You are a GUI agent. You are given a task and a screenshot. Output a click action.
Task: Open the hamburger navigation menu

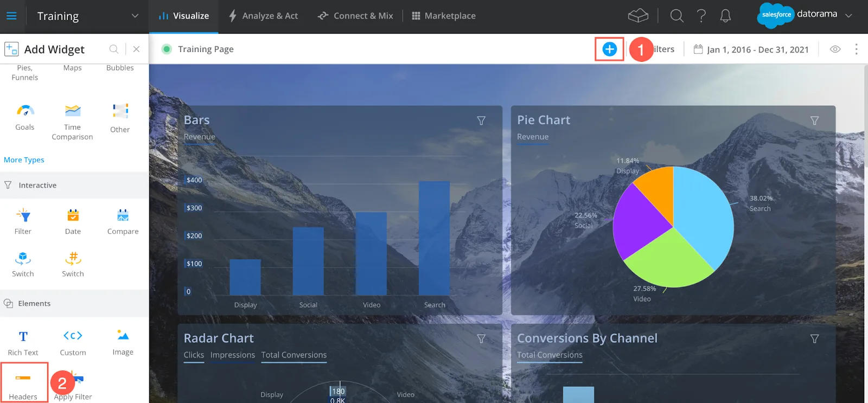coord(11,16)
